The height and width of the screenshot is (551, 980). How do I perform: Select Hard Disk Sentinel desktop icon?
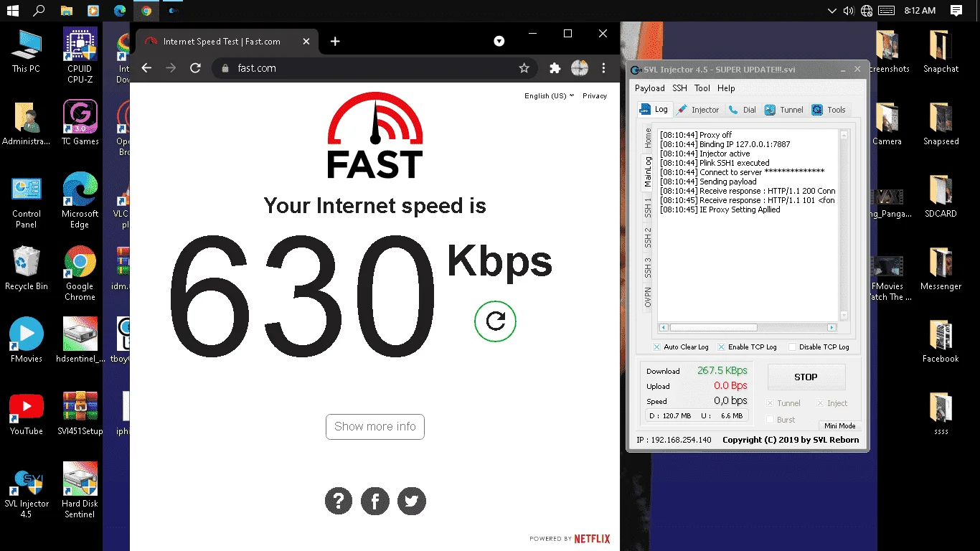[80, 491]
